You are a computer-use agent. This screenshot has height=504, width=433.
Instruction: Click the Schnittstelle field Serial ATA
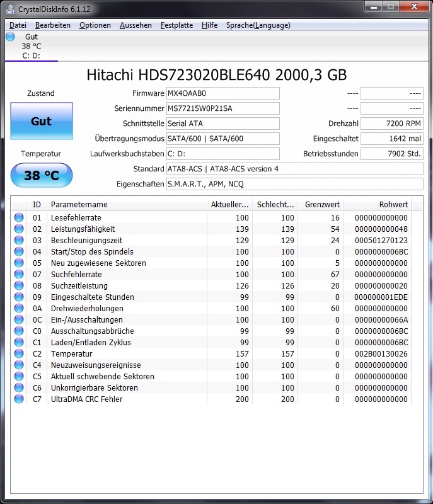(222, 123)
